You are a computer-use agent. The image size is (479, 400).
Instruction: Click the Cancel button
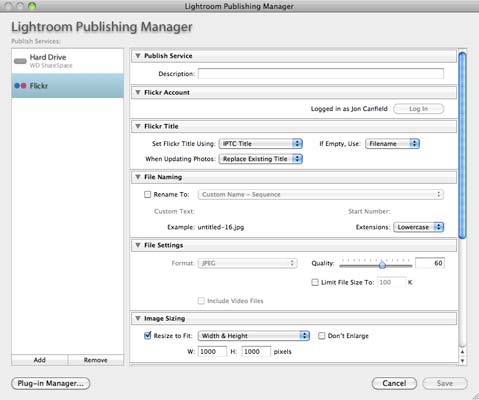(x=394, y=383)
